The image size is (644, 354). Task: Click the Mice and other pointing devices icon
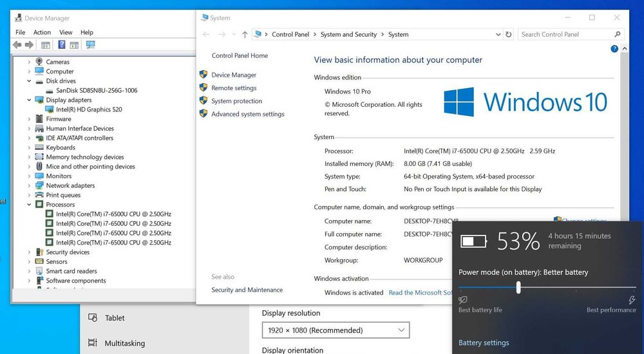tap(39, 166)
